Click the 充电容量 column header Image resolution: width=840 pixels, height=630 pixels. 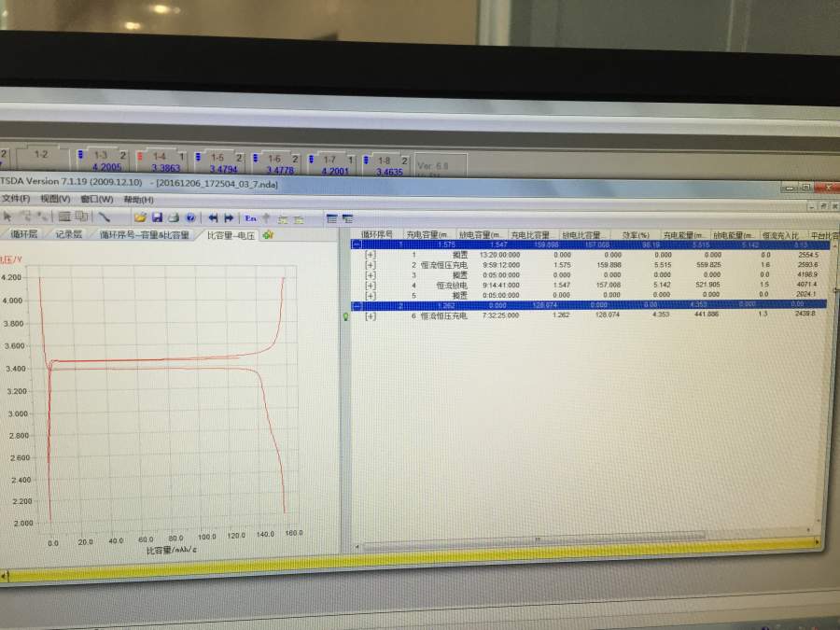[x=427, y=234]
